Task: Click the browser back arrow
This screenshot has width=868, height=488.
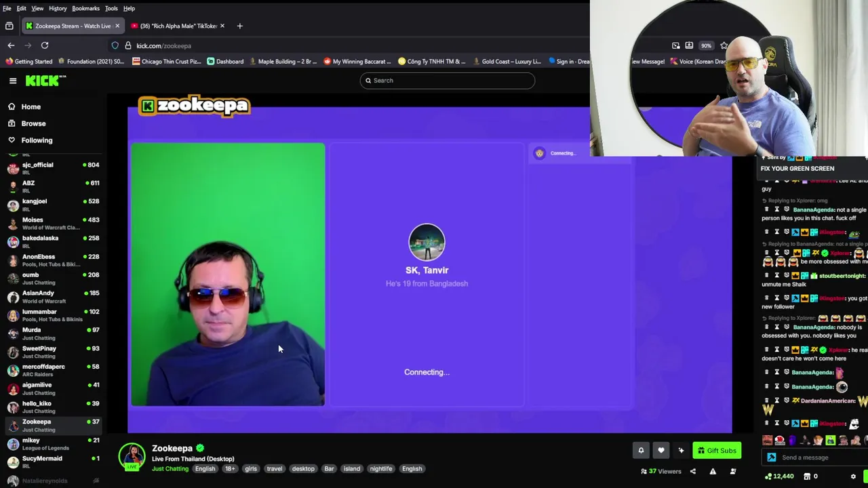Action: [x=11, y=45]
